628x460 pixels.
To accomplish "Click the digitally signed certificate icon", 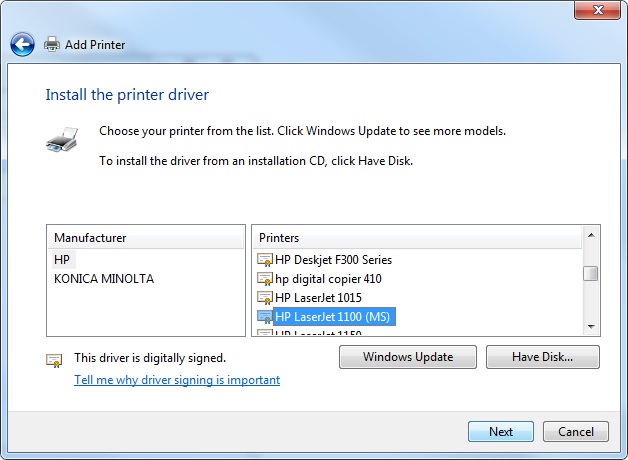I will click(x=54, y=361).
